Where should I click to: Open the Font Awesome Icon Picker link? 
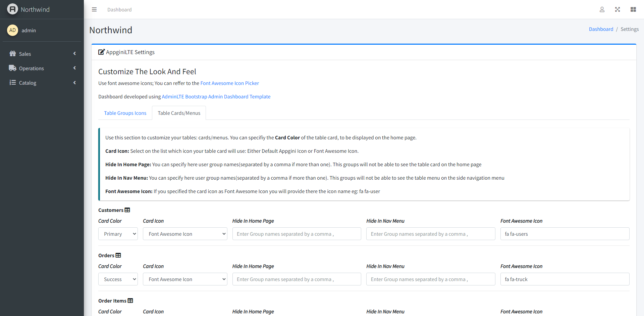click(229, 83)
